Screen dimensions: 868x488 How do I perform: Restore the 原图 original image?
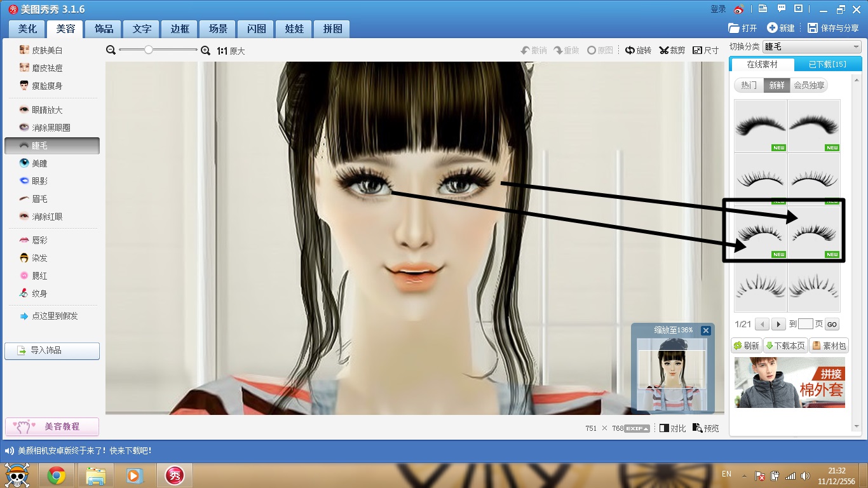[x=600, y=50]
